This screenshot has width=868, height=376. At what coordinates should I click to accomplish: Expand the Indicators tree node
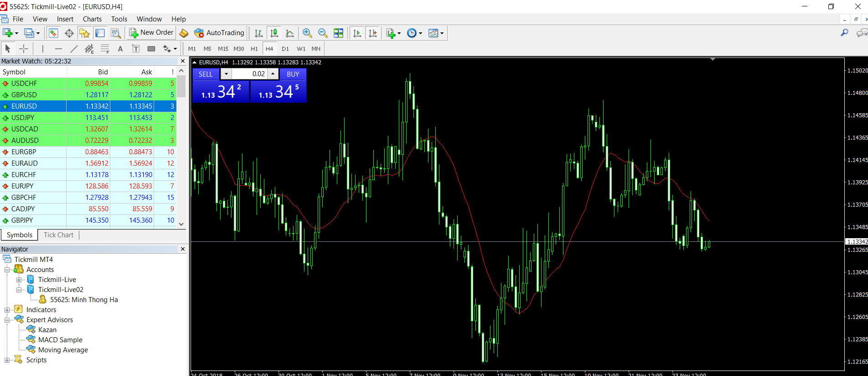(x=7, y=310)
